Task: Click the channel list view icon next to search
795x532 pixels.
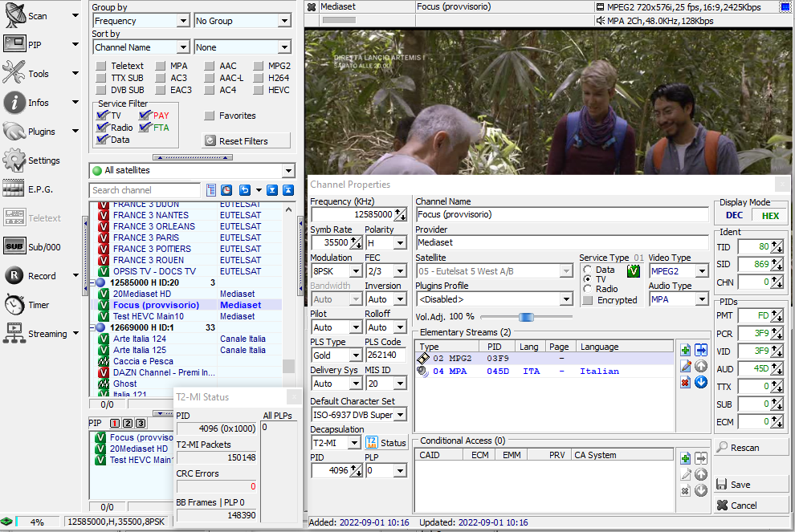Action: pos(211,190)
